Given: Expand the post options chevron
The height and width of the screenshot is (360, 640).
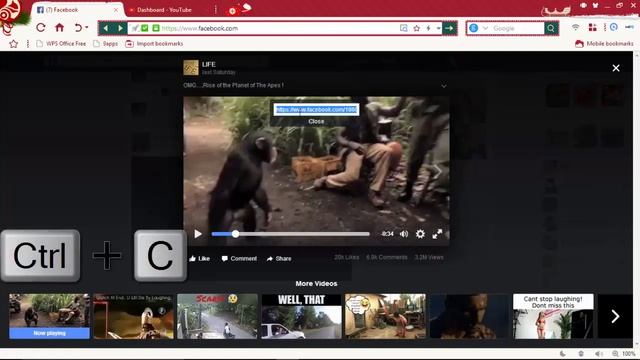Looking at the screenshot, I should [x=444, y=86].
